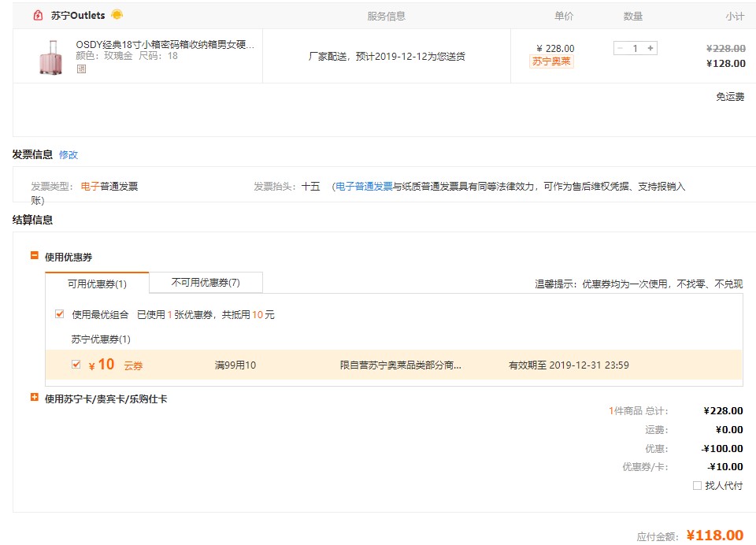This screenshot has width=756, height=545.
Task: Click the delivery estimate 预计2019-12-12为您送货
Action: [x=387, y=57]
